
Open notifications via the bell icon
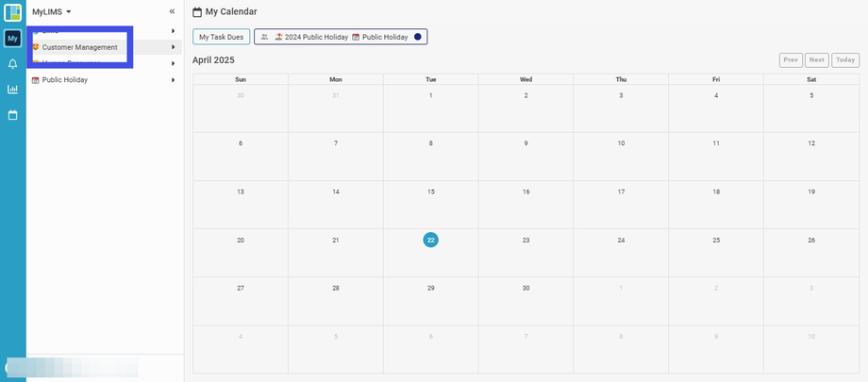point(12,64)
